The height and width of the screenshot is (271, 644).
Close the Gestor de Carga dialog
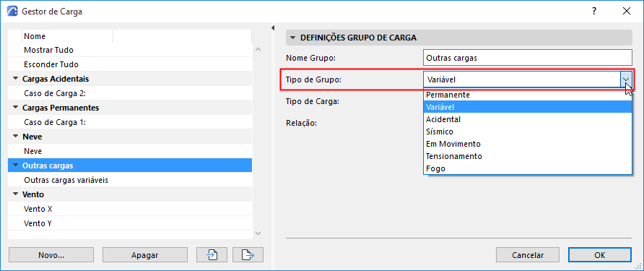(627, 12)
